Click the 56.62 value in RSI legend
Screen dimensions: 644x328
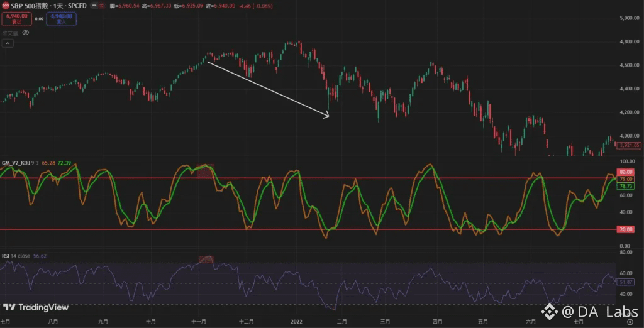pyautogui.click(x=40, y=256)
